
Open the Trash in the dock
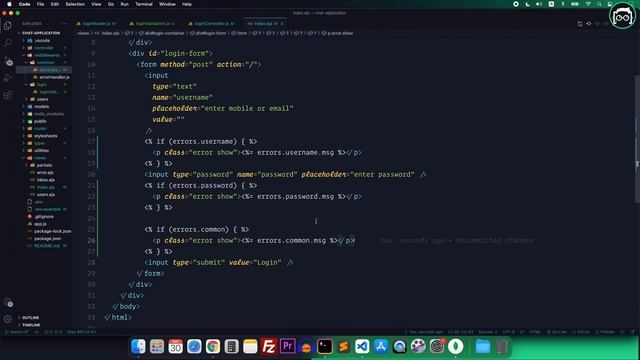pos(502,347)
